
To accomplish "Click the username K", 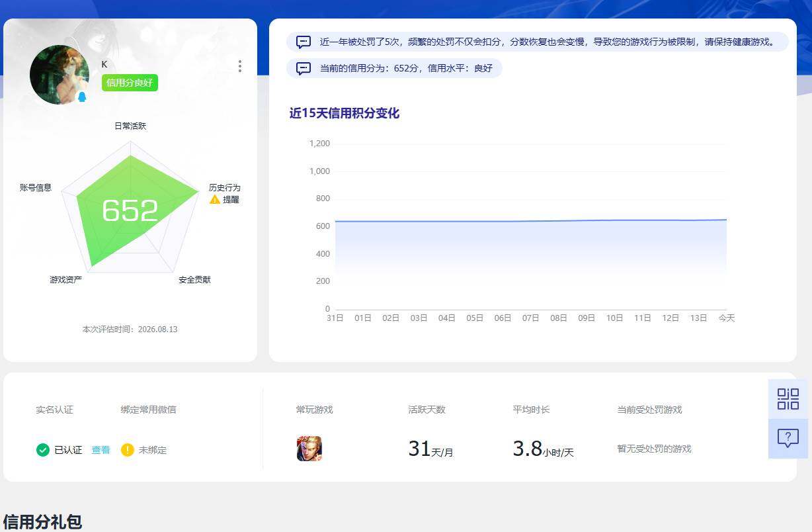I will pyautogui.click(x=104, y=64).
